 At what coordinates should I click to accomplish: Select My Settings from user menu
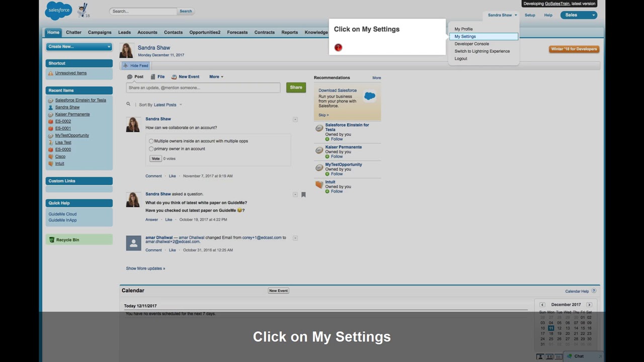coord(483,37)
